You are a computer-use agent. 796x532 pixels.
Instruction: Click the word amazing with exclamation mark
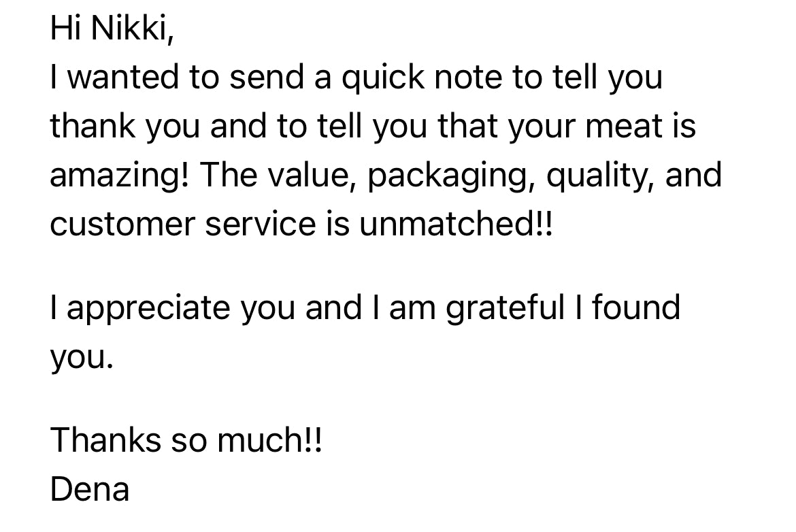click(x=119, y=175)
